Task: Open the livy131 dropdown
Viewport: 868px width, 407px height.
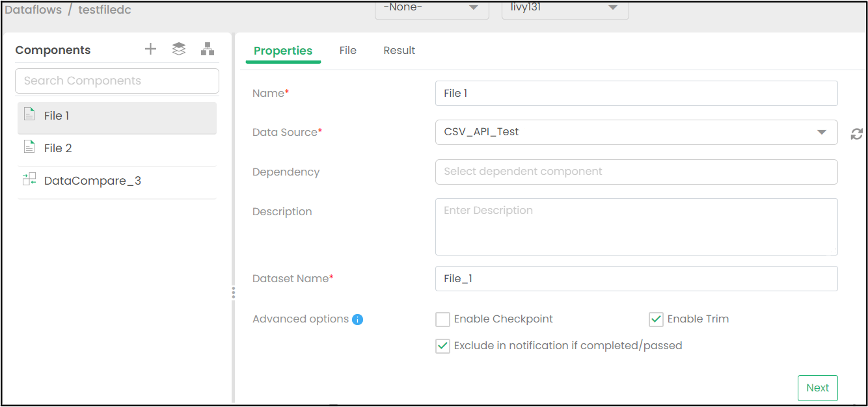Action: coord(565,8)
